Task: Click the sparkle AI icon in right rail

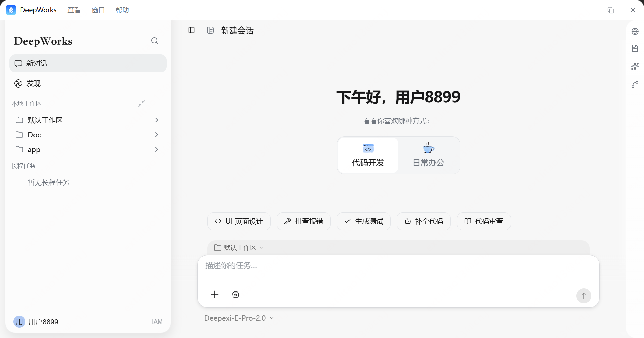Action: tap(635, 66)
